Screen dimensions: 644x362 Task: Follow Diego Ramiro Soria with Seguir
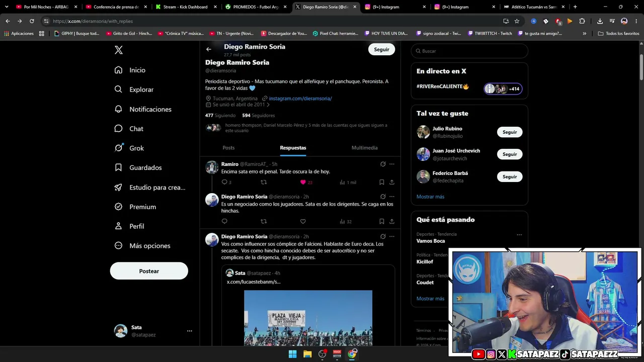click(381, 49)
